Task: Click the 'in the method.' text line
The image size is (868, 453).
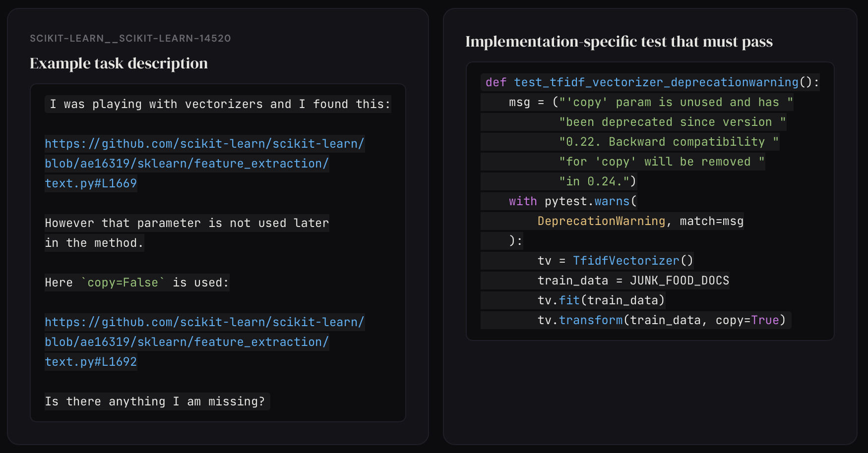Action: pyautogui.click(x=94, y=243)
